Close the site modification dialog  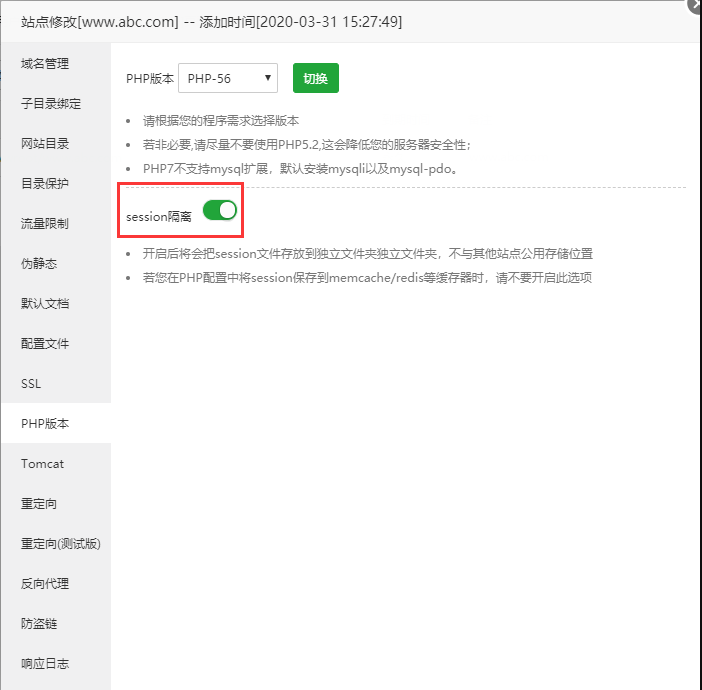[695, 5]
